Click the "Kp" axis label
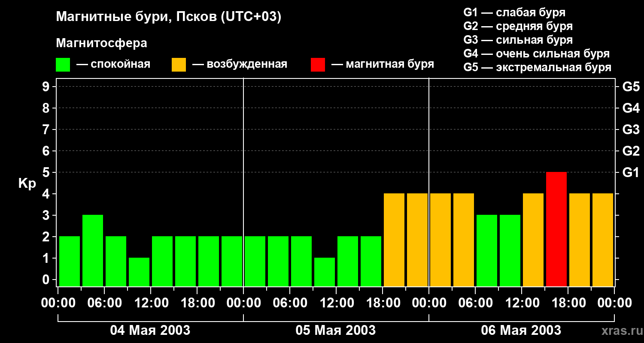 pyautogui.click(x=27, y=184)
